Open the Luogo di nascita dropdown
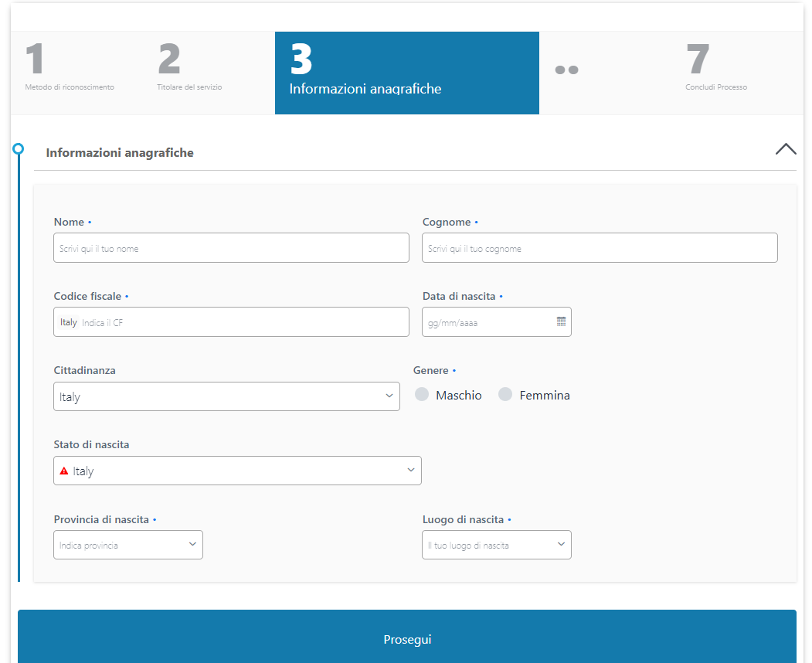This screenshot has height=663, width=812. (x=496, y=545)
